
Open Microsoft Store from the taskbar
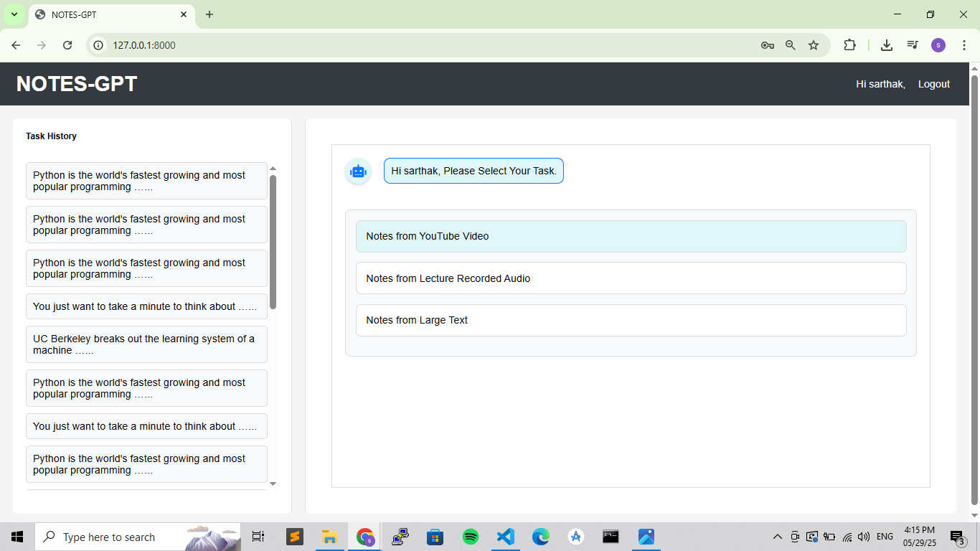[435, 537]
